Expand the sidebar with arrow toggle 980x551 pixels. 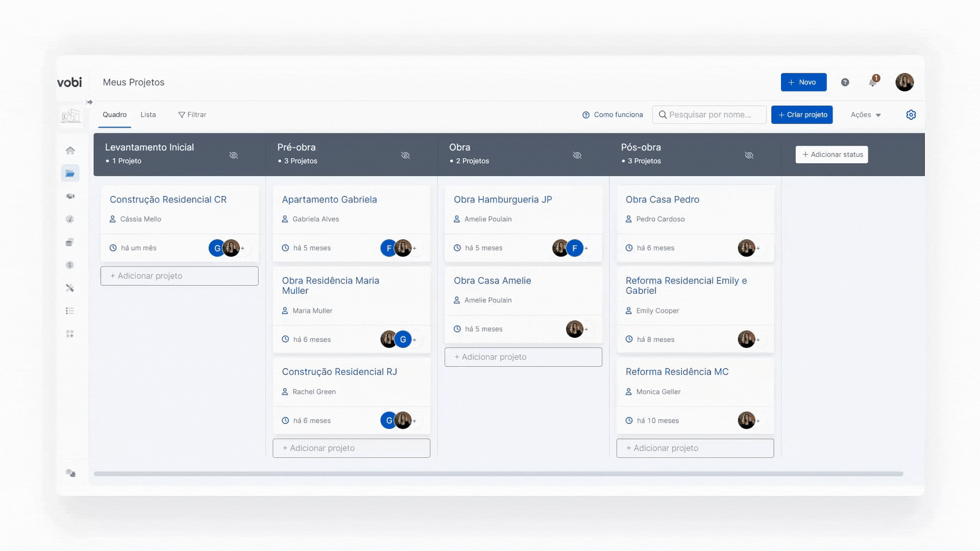(90, 102)
